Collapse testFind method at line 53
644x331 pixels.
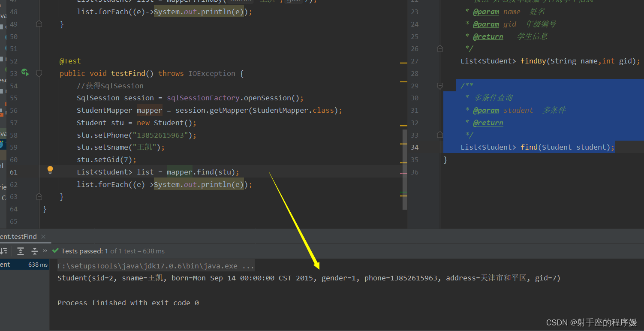pyautogui.click(x=39, y=73)
